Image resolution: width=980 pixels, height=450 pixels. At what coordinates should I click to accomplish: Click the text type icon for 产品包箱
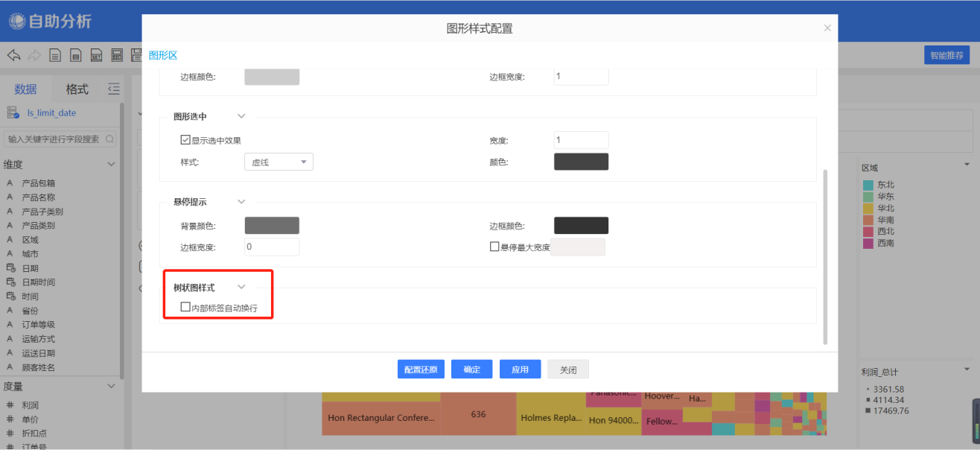(x=10, y=183)
